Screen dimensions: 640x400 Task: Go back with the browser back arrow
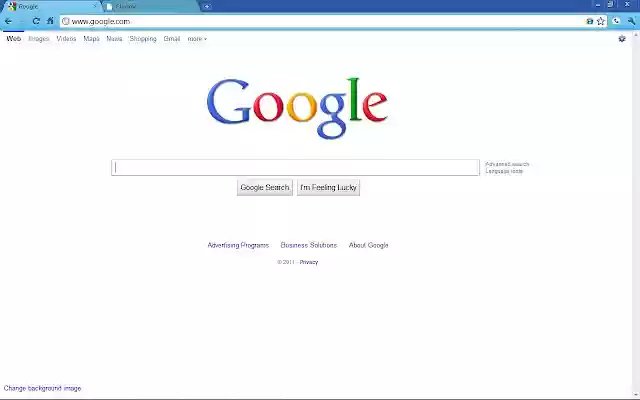(8, 21)
